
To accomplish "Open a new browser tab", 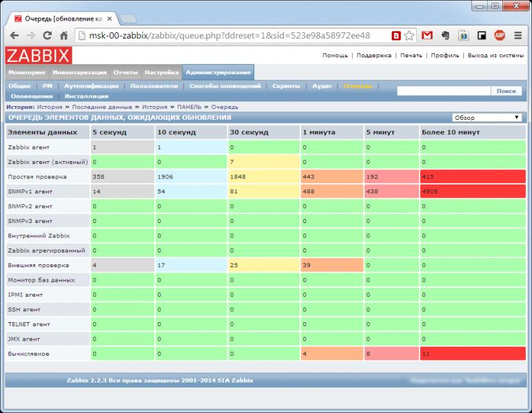I will [x=128, y=19].
